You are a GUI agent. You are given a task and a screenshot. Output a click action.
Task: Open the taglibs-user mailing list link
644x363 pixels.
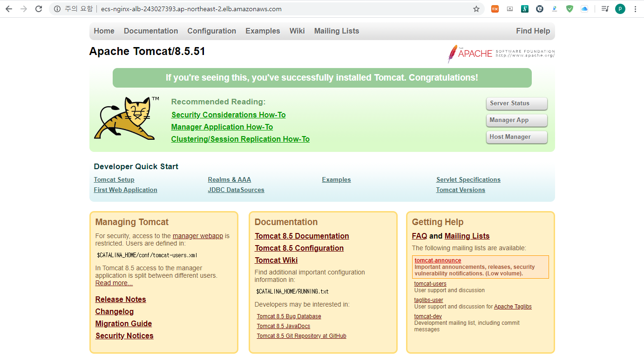pyautogui.click(x=428, y=300)
